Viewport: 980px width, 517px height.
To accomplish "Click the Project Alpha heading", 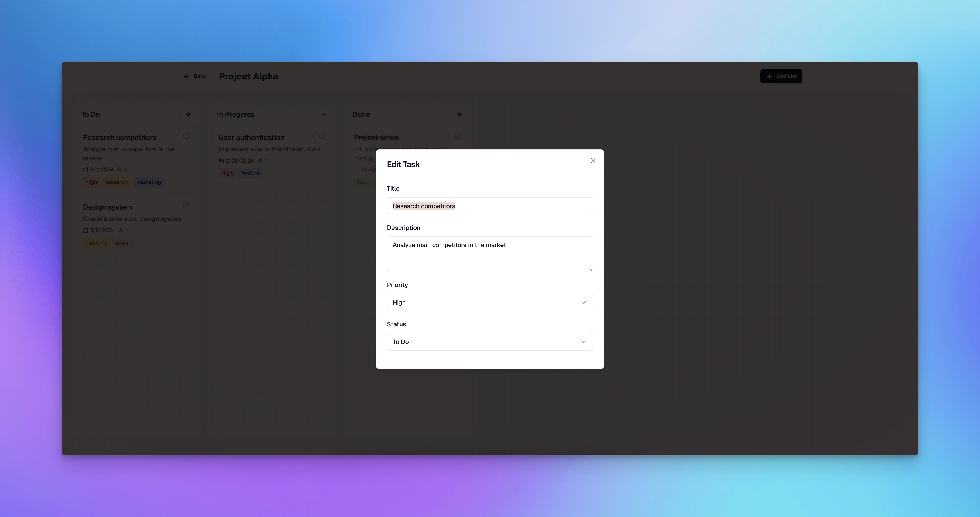I will point(248,76).
